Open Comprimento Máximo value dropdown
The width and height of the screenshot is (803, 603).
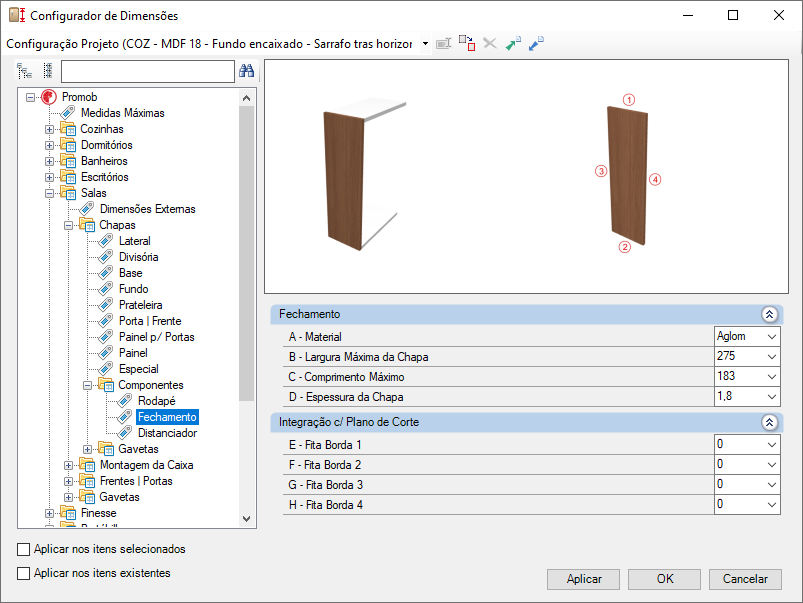pos(772,377)
